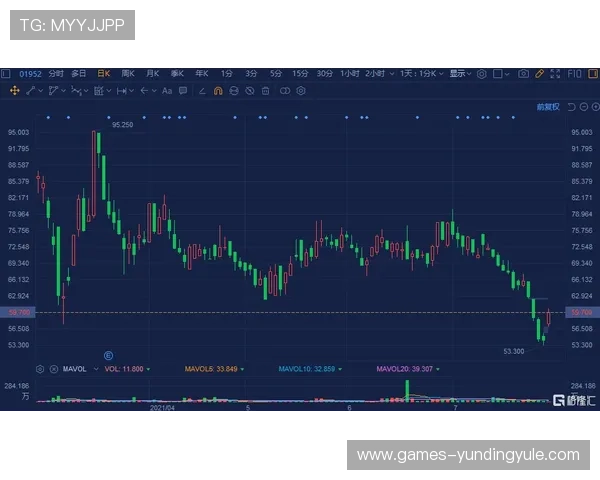
Task: Open chart settings gear icon
Action: click(481, 73)
